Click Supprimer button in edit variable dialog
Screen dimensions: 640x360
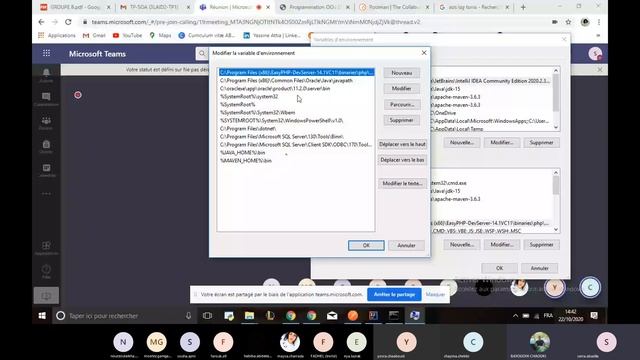[x=402, y=120]
